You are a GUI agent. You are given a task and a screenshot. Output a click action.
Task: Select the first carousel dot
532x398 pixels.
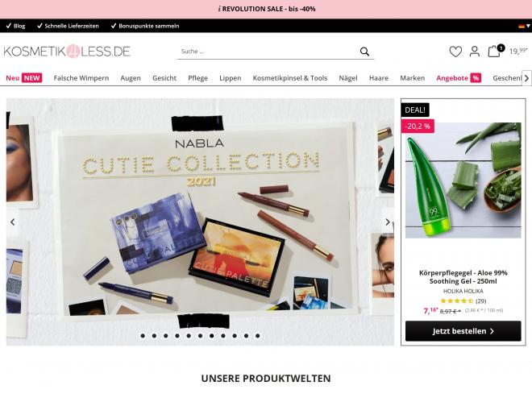tap(143, 336)
